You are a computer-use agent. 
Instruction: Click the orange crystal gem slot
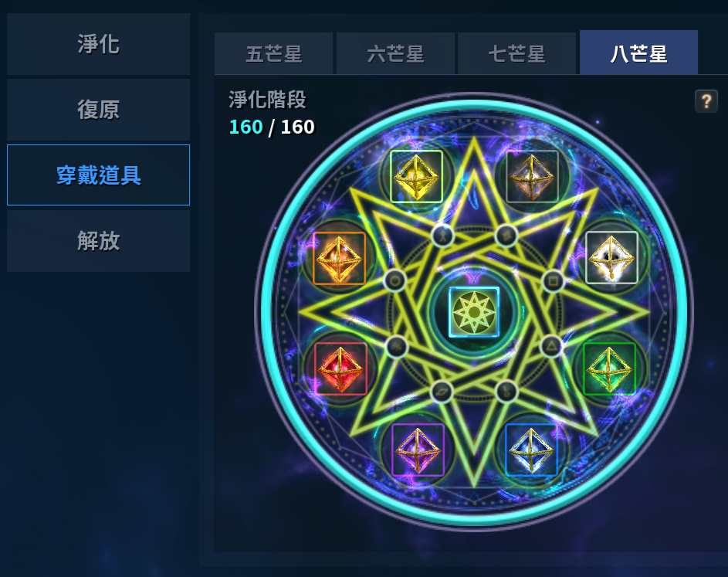click(x=339, y=258)
